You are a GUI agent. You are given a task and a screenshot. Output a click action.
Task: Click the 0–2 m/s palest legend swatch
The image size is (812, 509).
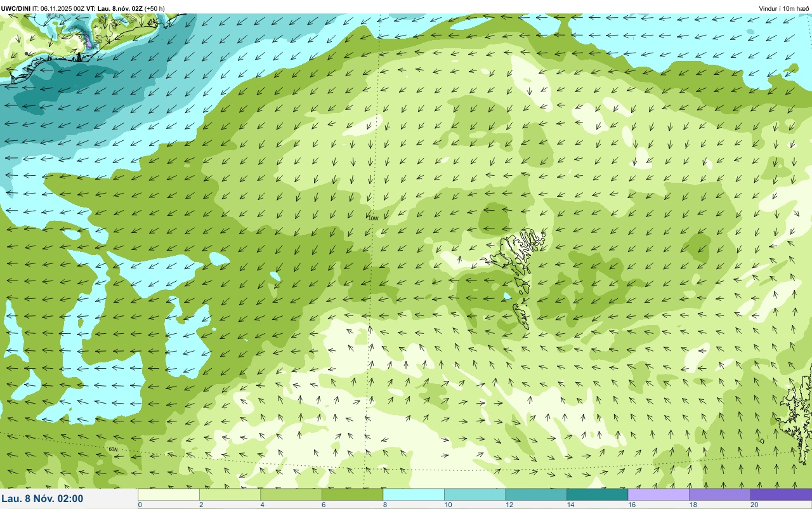pyautogui.click(x=169, y=494)
